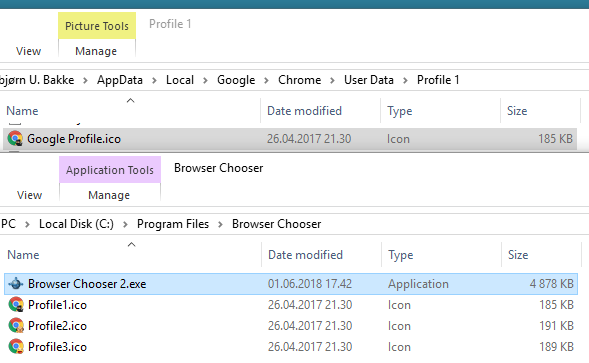The image size is (589, 363).
Task: Open the Application Tools contextual tab
Action: point(110,170)
